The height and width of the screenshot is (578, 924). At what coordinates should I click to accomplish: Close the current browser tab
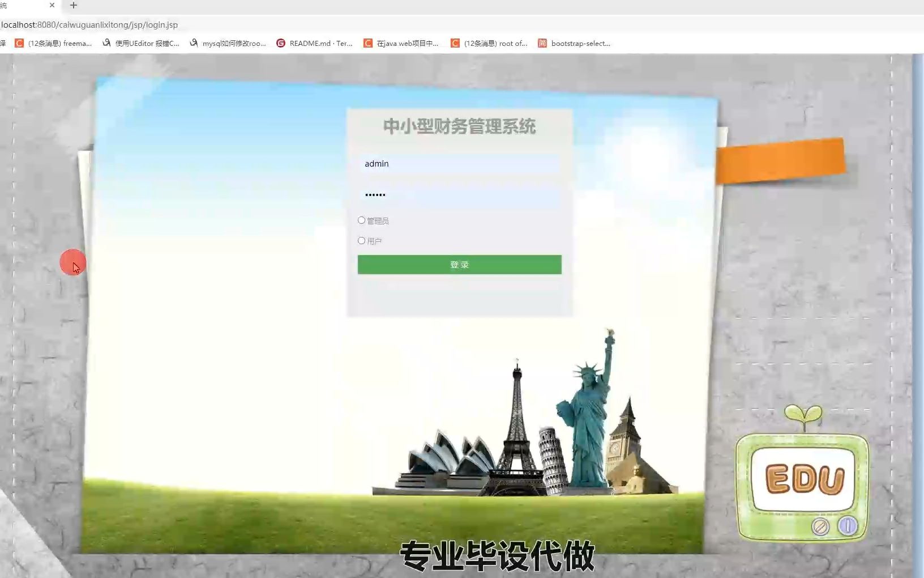(x=52, y=5)
